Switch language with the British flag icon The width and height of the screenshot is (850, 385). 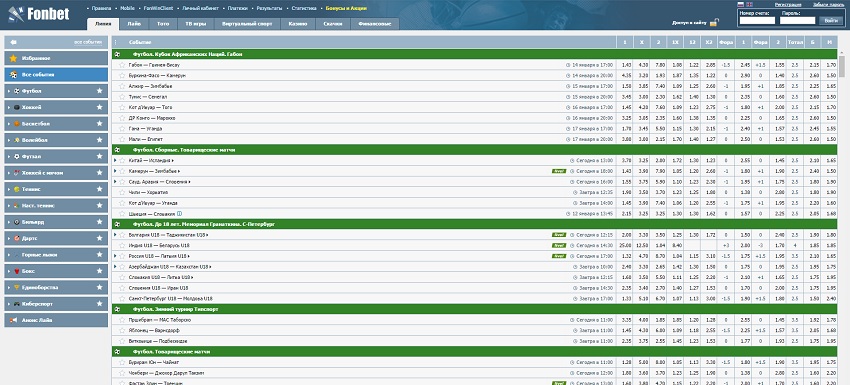pyautogui.click(x=750, y=4)
